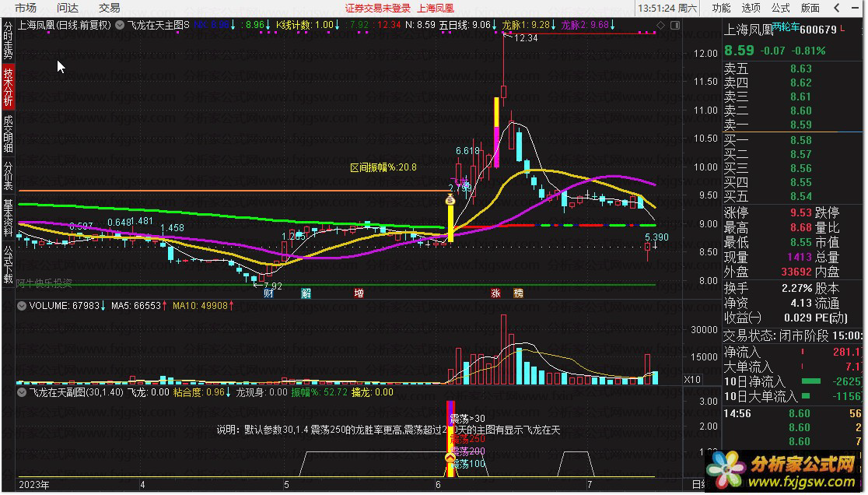Click stock code 600679

click(x=818, y=30)
